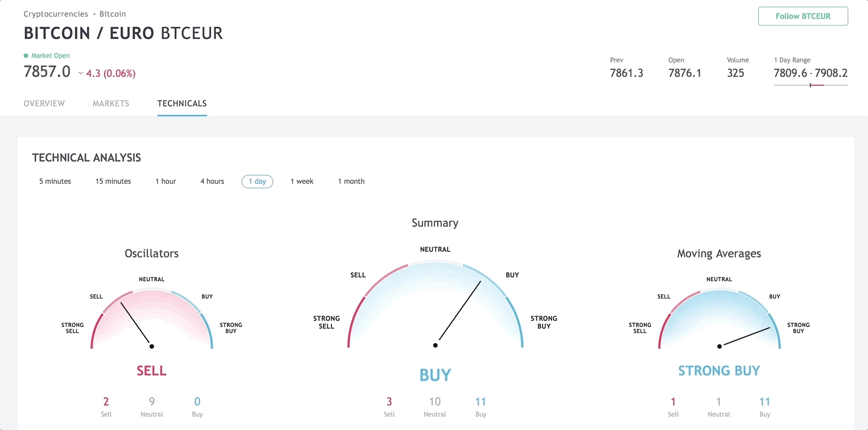Click the Moving Averages Buy count 11
The width and height of the screenshot is (868, 430).
tap(765, 402)
